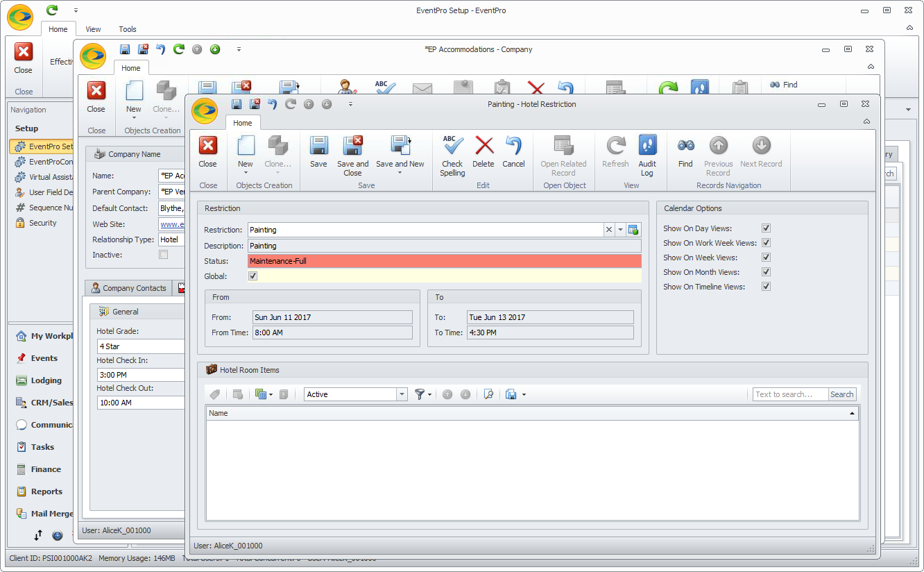This screenshot has height=572, width=924.
Task: Go to Next Record
Action: 761,153
